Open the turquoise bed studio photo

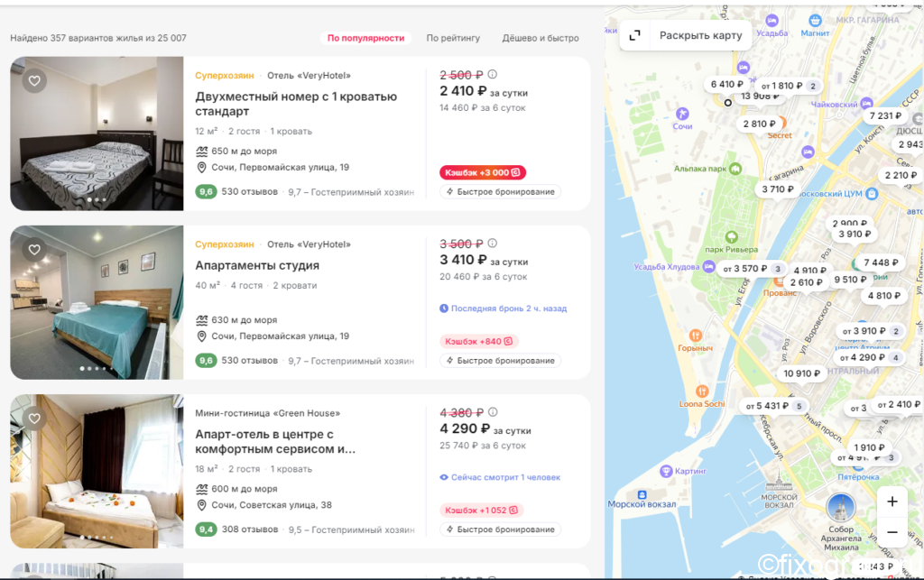click(97, 303)
